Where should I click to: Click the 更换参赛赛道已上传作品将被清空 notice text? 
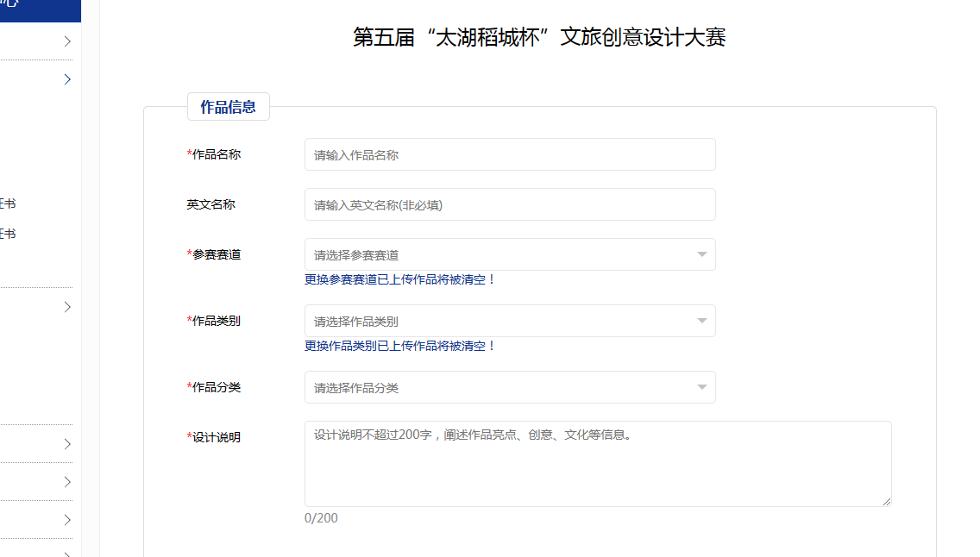coord(400,279)
